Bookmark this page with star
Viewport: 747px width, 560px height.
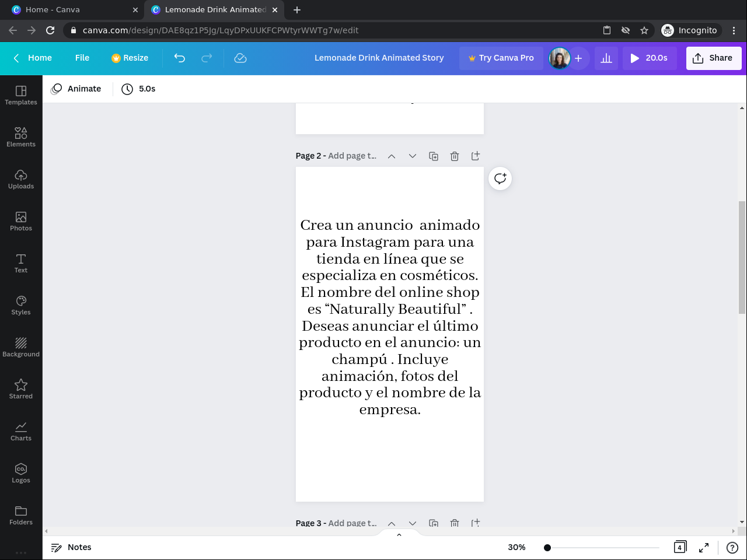point(644,30)
